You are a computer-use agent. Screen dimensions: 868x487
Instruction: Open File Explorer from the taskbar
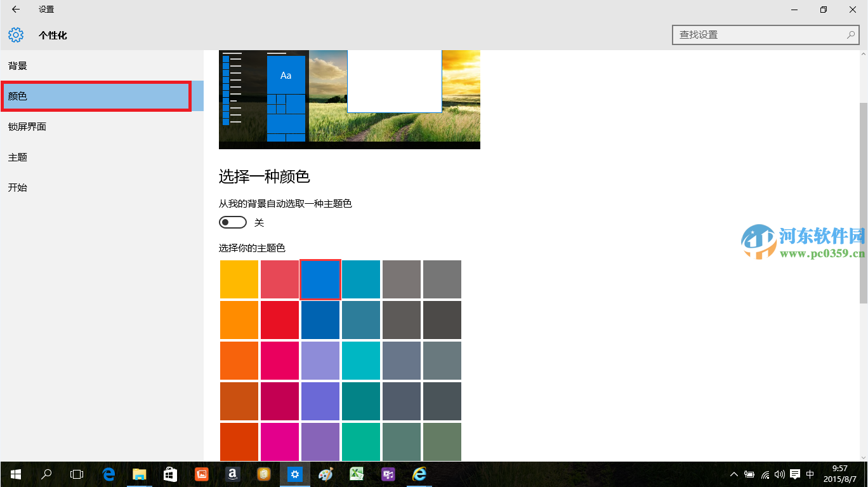coord(140,474)
